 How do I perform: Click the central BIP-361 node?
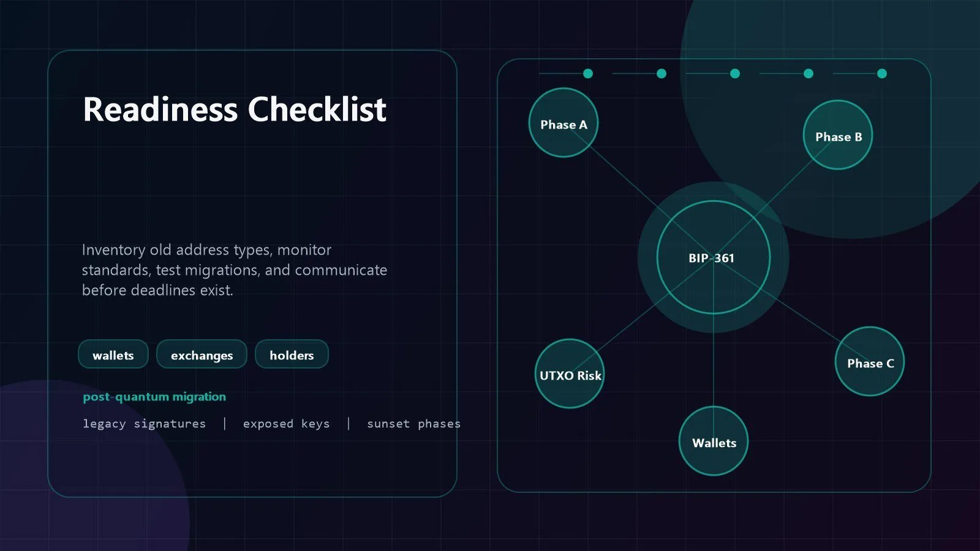[x=714, y=257]
